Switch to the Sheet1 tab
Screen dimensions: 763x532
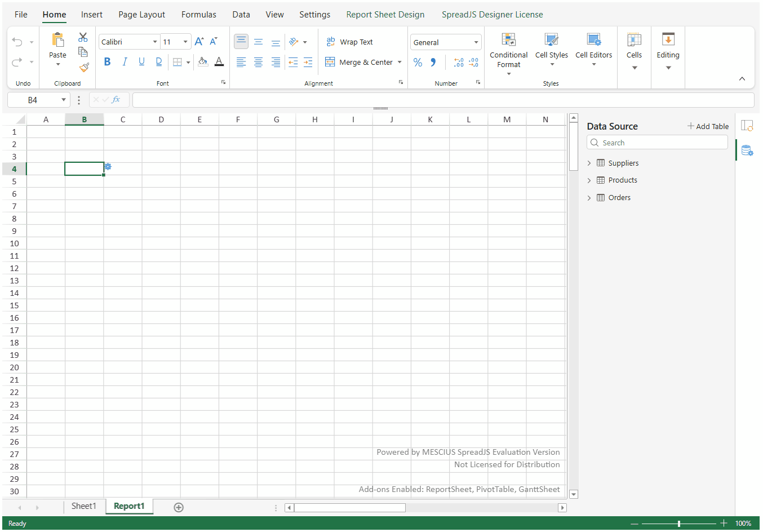83,506
